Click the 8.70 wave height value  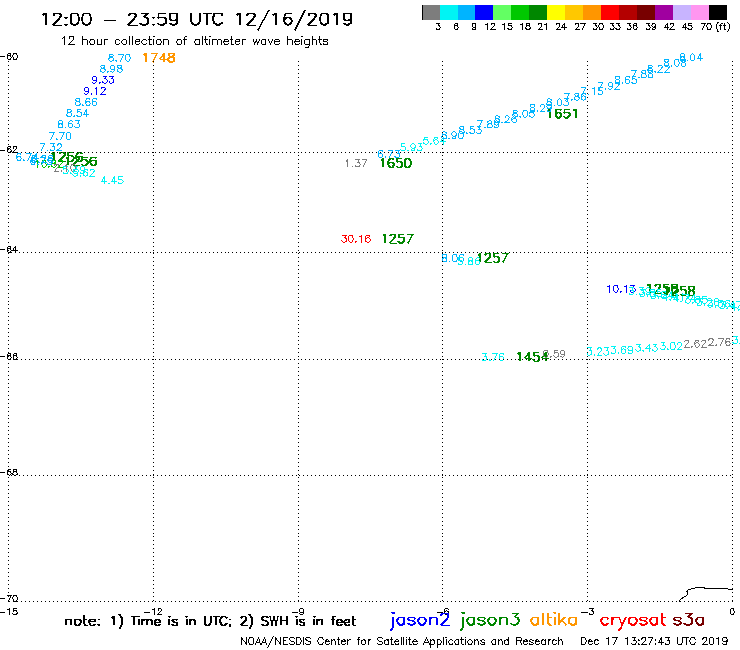point(119,58)
